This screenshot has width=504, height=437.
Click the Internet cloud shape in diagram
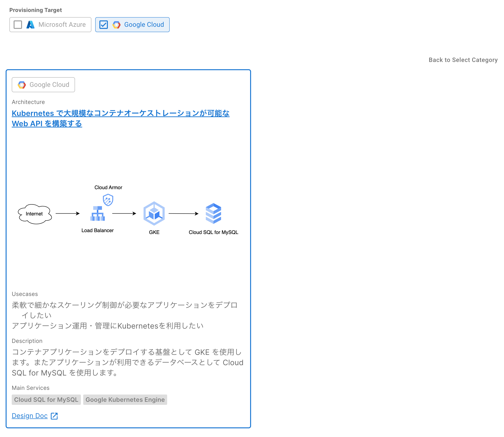(35, 214)
